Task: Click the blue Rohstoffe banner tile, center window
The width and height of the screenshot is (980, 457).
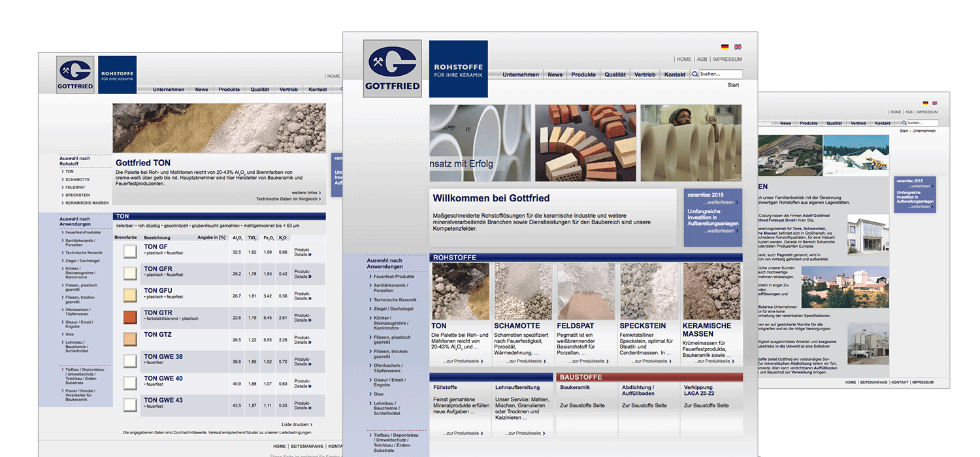Action: point(458,69)
